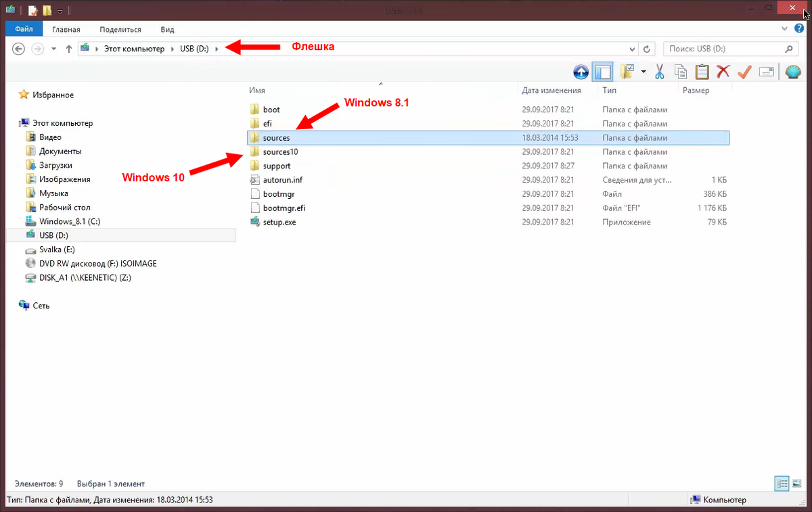Image resolution: width=812 pixels, height=512 pixels.
Task: Click the Cut scissors icon
Action: coord(660,72)
